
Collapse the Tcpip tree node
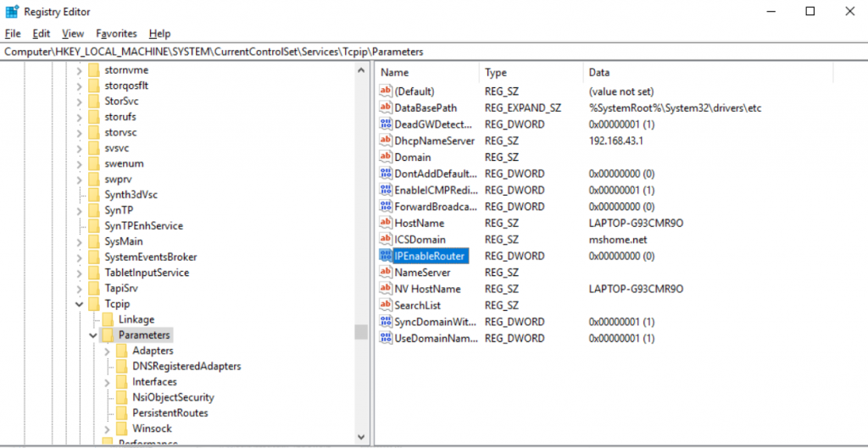79,304
